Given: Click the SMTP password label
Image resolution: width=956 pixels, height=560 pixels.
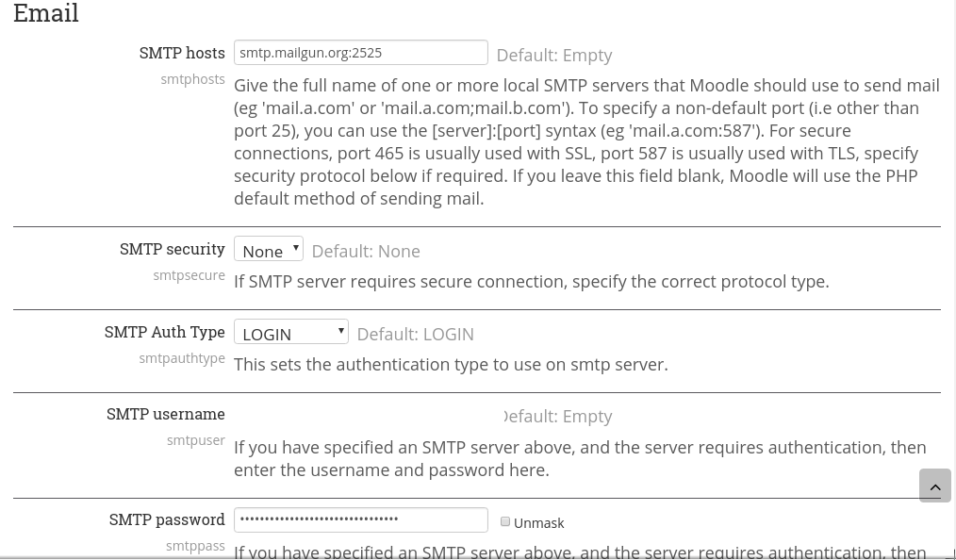Looking at the screenshot, I should click(x=167, y=519).
